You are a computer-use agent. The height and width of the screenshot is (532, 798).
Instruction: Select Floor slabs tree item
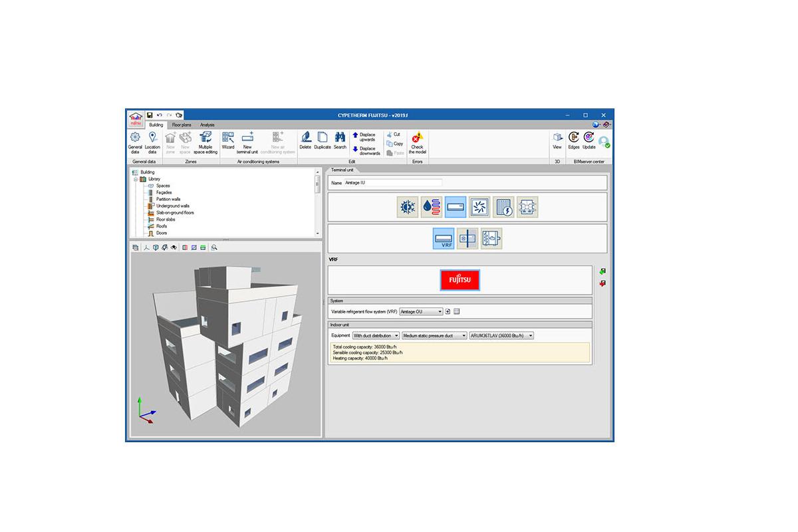[x=166, y=219]
